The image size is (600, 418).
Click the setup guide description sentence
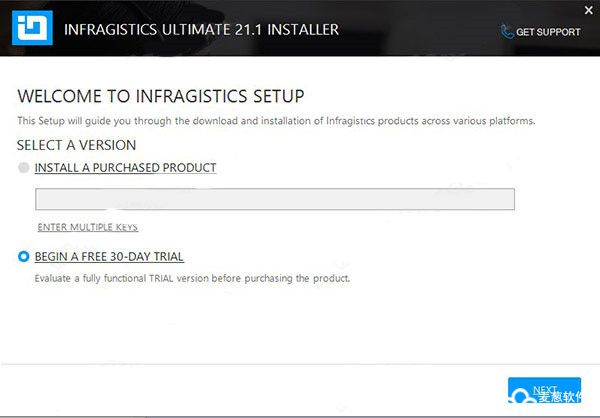click(276, 121)
